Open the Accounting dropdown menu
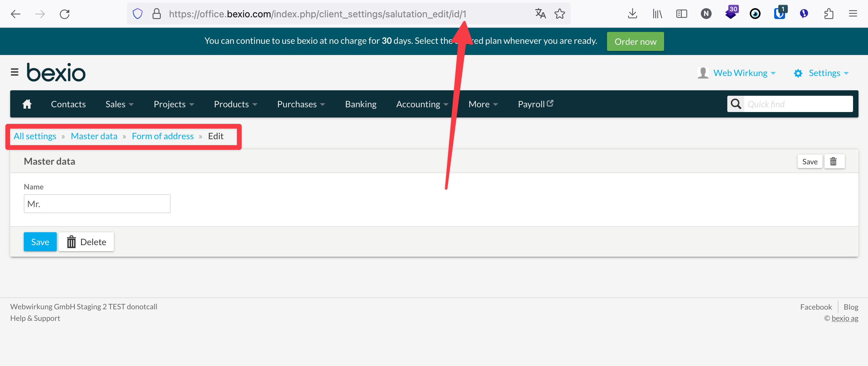This screenshot has height=366, width=868. coord(422,104)
